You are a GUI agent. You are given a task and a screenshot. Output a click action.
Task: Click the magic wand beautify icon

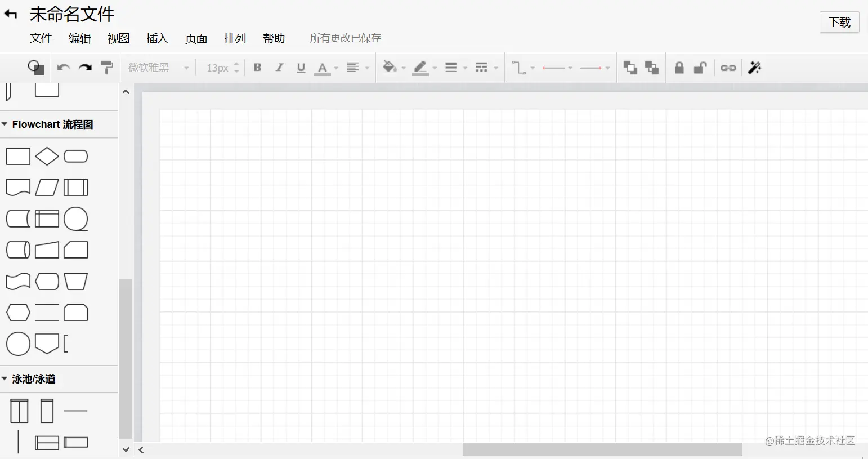pos(755,68)
